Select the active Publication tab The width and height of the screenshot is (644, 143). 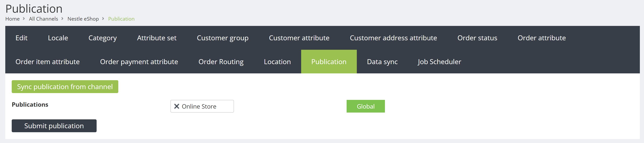329,62
